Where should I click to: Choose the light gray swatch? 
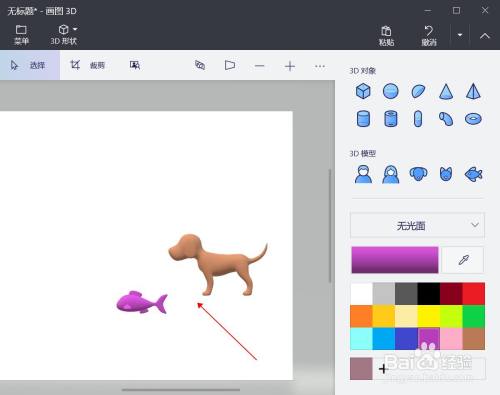tap(384, 294)
